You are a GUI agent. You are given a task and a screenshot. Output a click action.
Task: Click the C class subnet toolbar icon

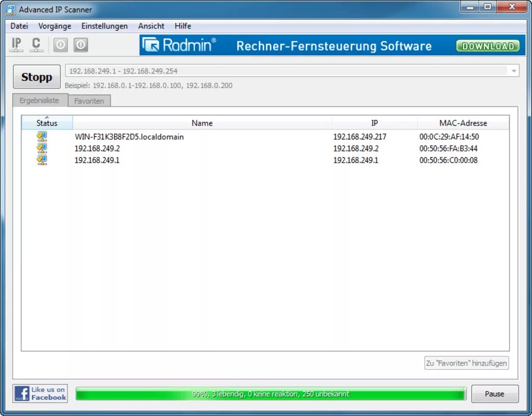[36, 45]
